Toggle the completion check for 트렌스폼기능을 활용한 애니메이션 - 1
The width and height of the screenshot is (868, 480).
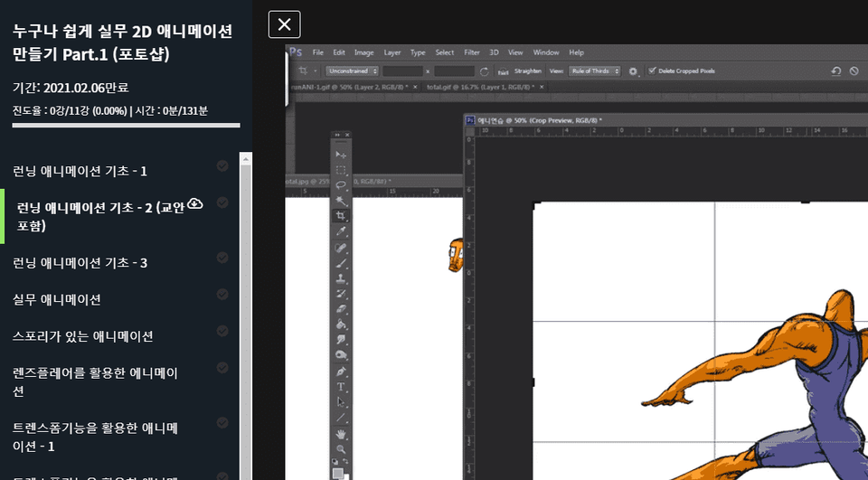pos(222,422)
